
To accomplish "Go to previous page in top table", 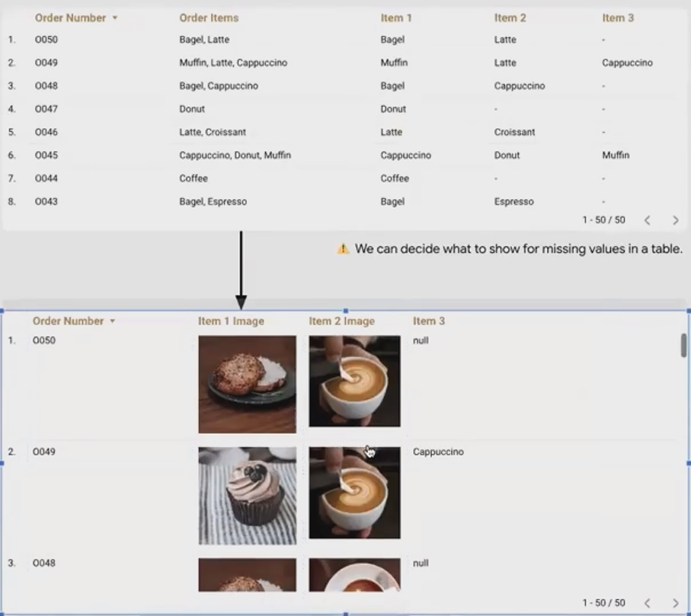I will coord(647,220).
